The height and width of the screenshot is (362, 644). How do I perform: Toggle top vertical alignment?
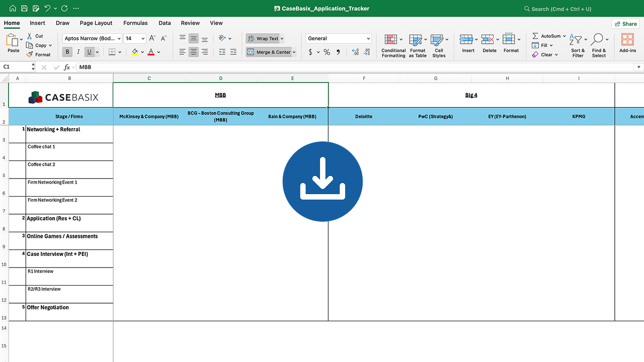tap(182, 38)
